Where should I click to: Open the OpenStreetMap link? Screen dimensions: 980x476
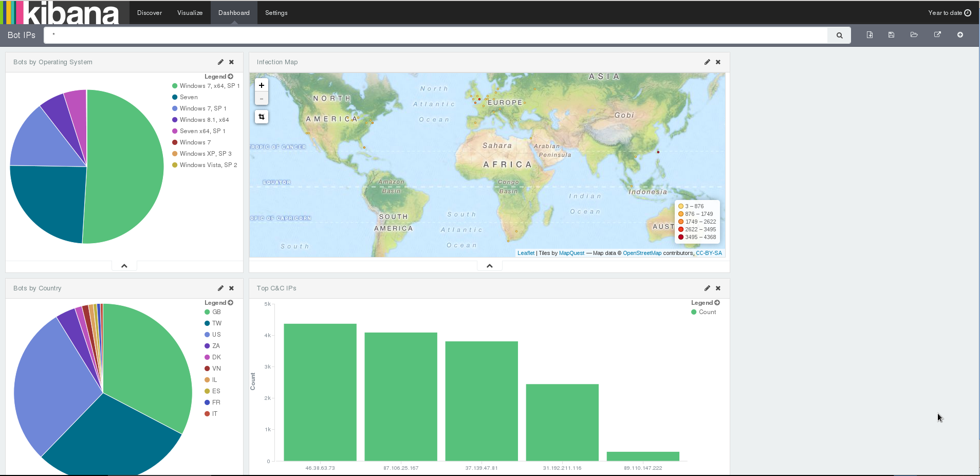642,253
